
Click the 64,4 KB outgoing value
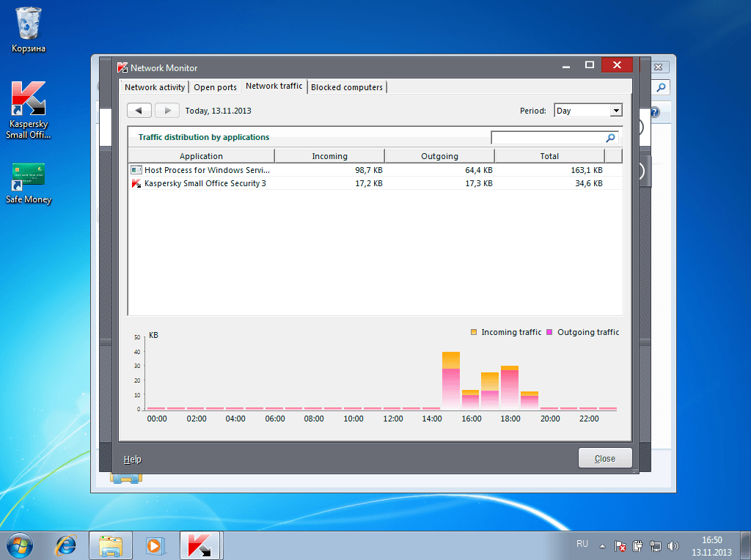tap(478, 170)
